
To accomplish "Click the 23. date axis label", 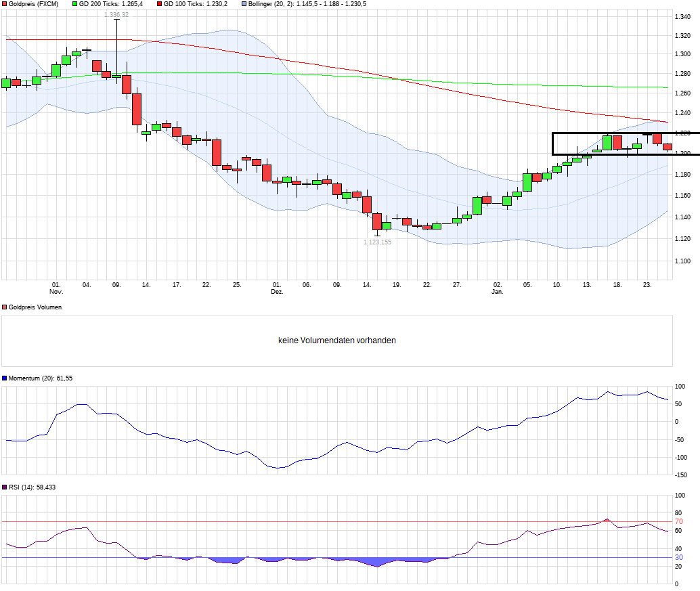I will click(647, 285).
